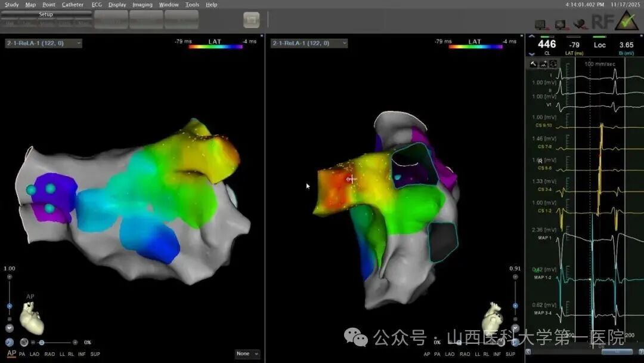
Task: Open the Imaging menu
Action: coord(142,5)
